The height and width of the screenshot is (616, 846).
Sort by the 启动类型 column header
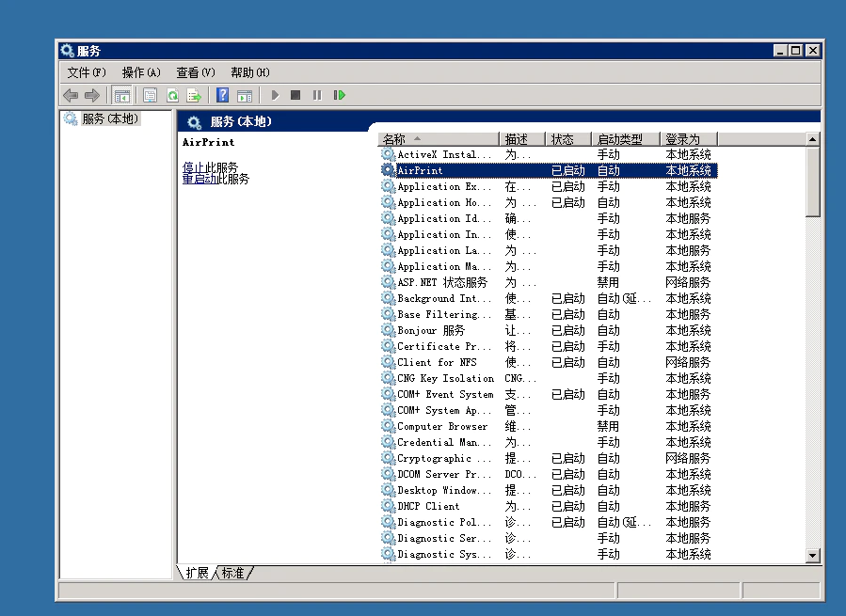[x=619, y=139]
